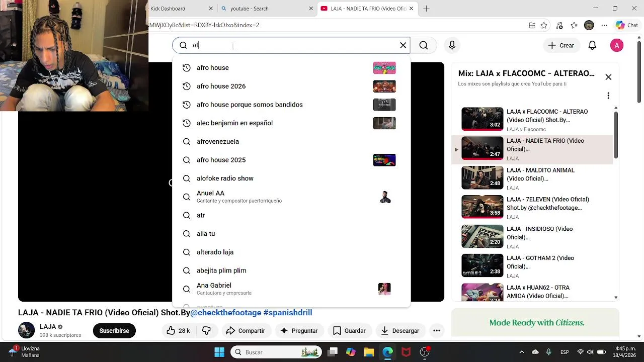Click the taskbar Buscar search box
Image resolution: width=644 pixels, height=362 pixels.
(276, 352)
